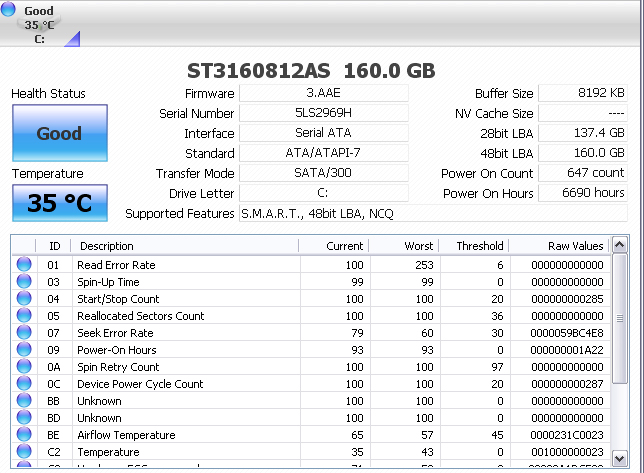Click the Buffer Size field 8192 KB

(583, 93)
